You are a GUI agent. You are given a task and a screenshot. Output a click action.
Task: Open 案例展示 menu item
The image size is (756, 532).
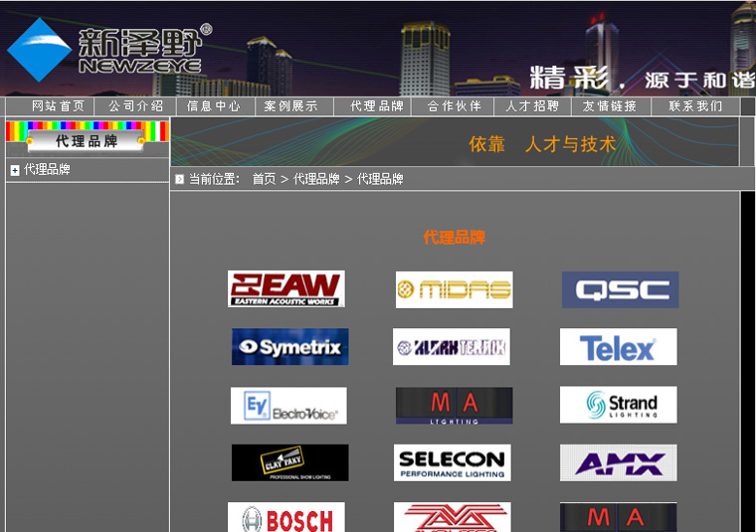[290, 106]
